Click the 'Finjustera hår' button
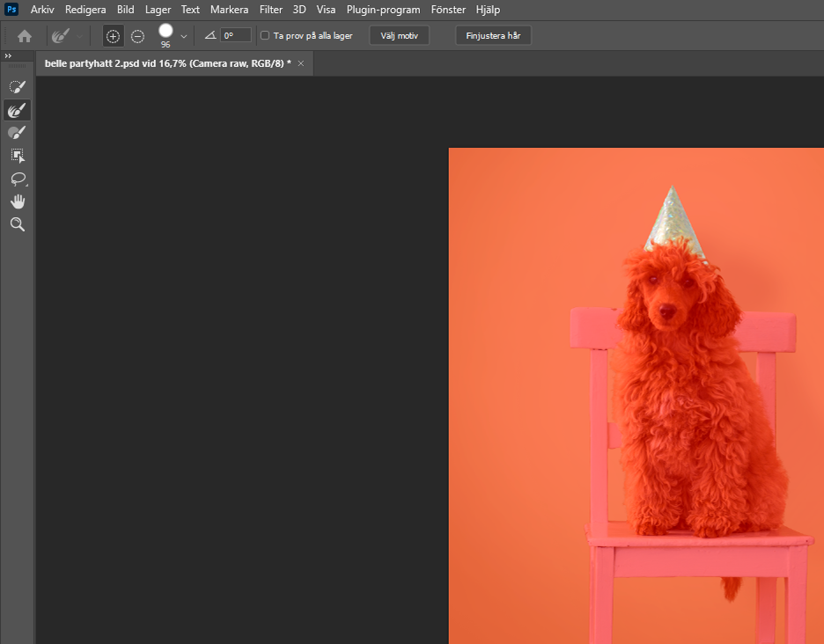 point(493,36)
